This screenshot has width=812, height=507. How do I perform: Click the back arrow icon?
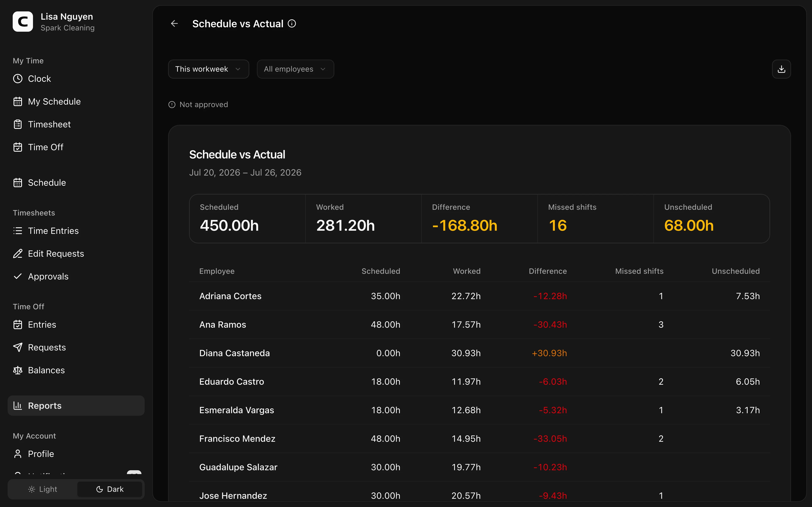click(174, 23)
